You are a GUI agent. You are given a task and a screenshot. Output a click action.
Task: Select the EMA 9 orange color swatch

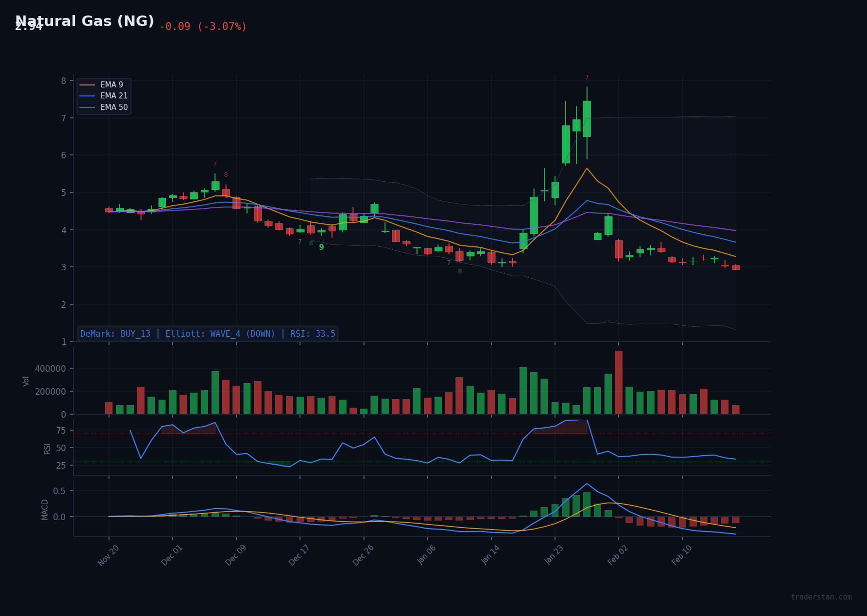pos(88,85)
